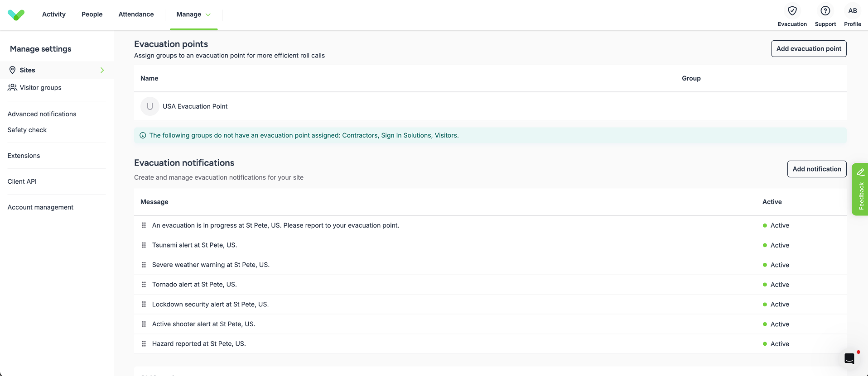Grab the drag handle for Tornado alert

(x=144, y=285)
